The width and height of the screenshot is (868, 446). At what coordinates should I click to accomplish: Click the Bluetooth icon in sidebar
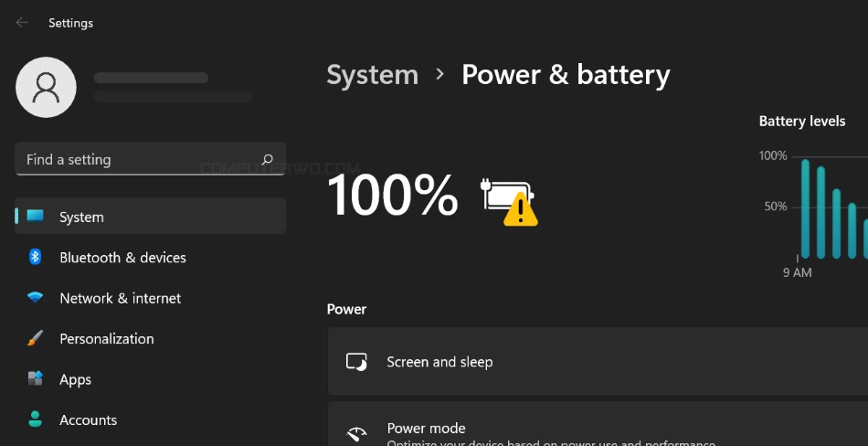pos(35,257)
